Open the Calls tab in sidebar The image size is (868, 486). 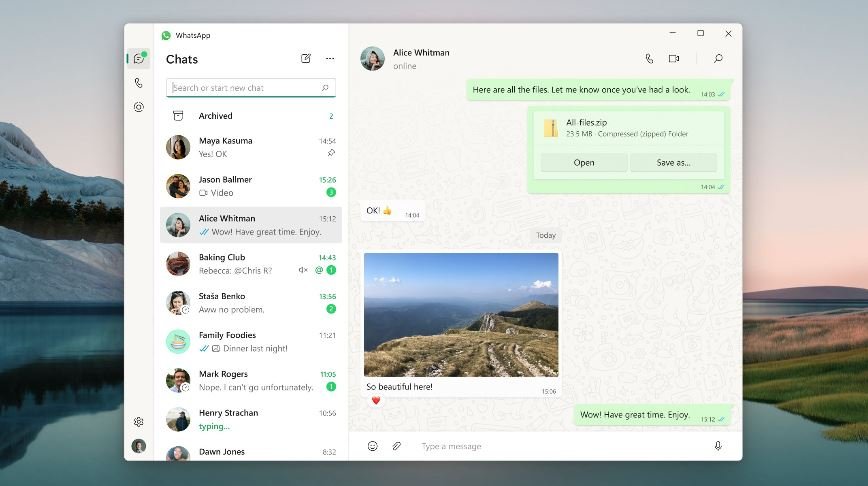(x=139, y=83)
